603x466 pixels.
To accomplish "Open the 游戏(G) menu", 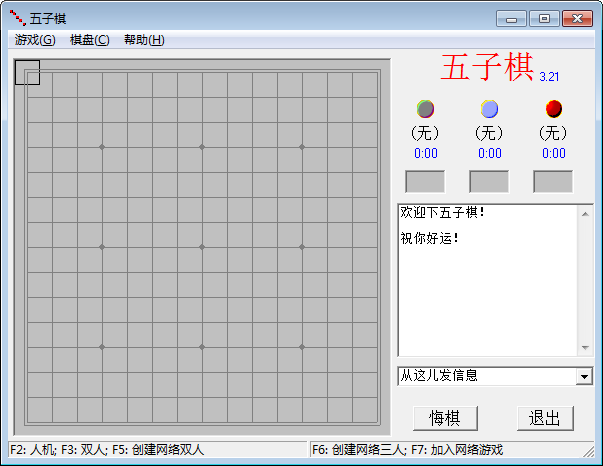I will (x=35, y=40).
